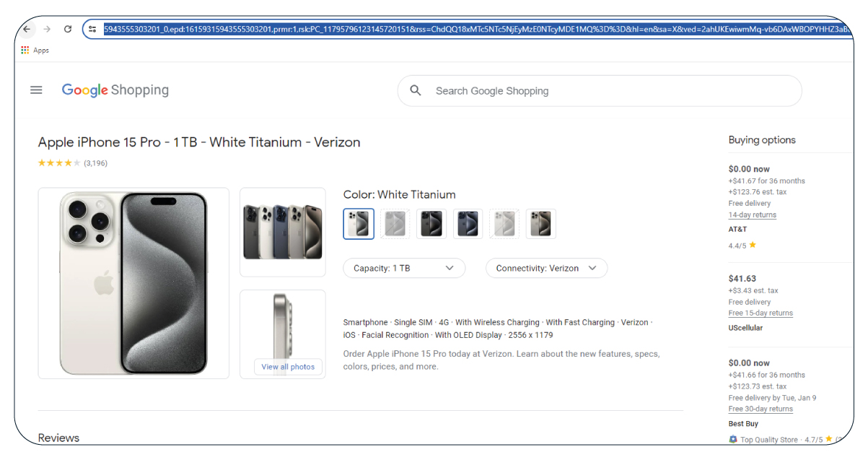Click the Order Apple iPhone 15 Pro description

tap(501, 360)
